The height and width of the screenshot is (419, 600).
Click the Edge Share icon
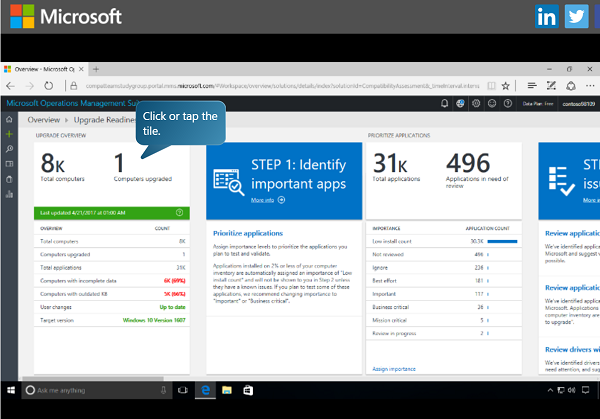571,86
